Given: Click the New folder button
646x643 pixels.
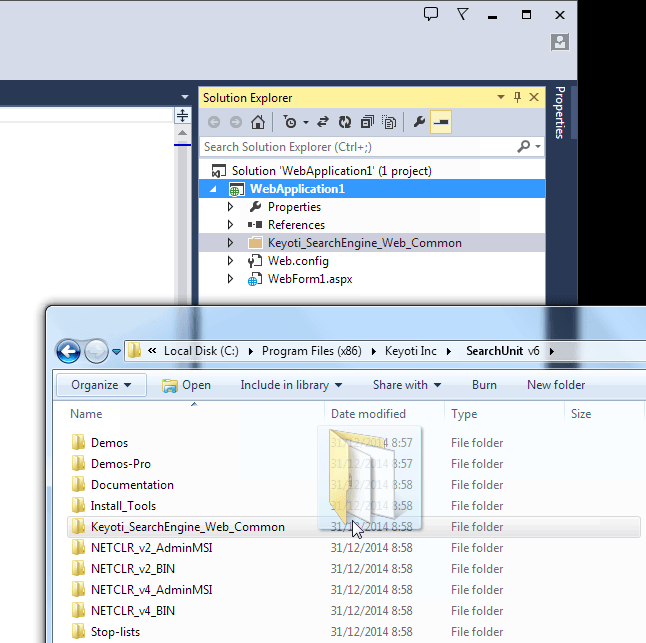Looking at the screenshot, I should point(556,385).
